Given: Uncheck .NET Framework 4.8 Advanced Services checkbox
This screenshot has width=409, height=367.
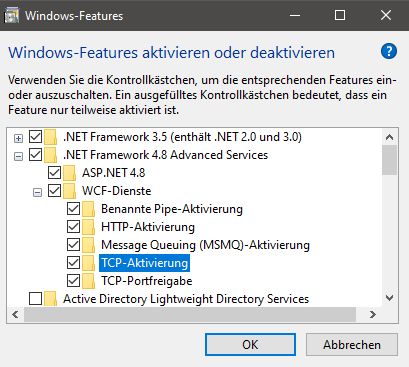Looking at the screenshot, I should [35, 155].
